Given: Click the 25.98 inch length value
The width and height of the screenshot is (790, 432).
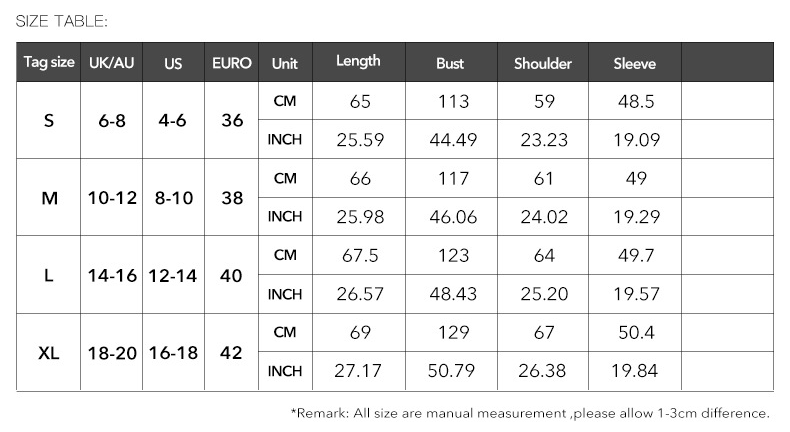Looking at the screenshot, I should [x=360, y=217].
